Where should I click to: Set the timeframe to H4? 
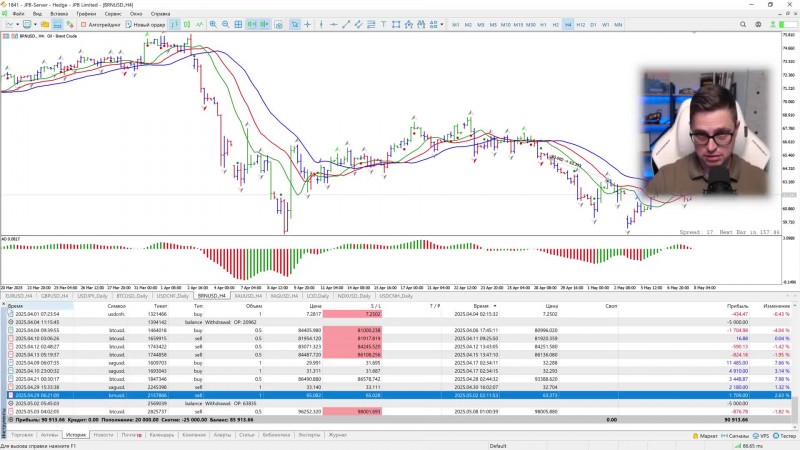click(x=568, y=24)
